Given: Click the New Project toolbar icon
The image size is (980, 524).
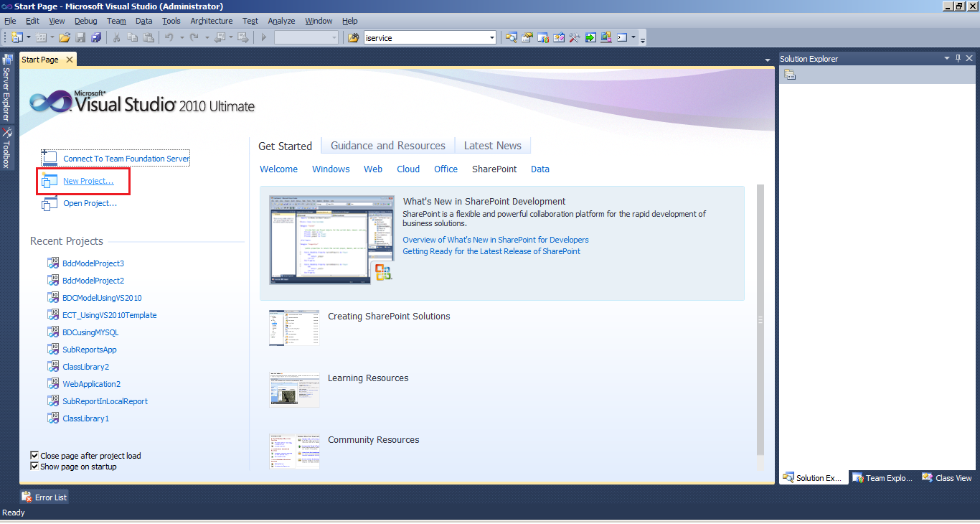Looking at the screenshot, I should tap(17, 37).
